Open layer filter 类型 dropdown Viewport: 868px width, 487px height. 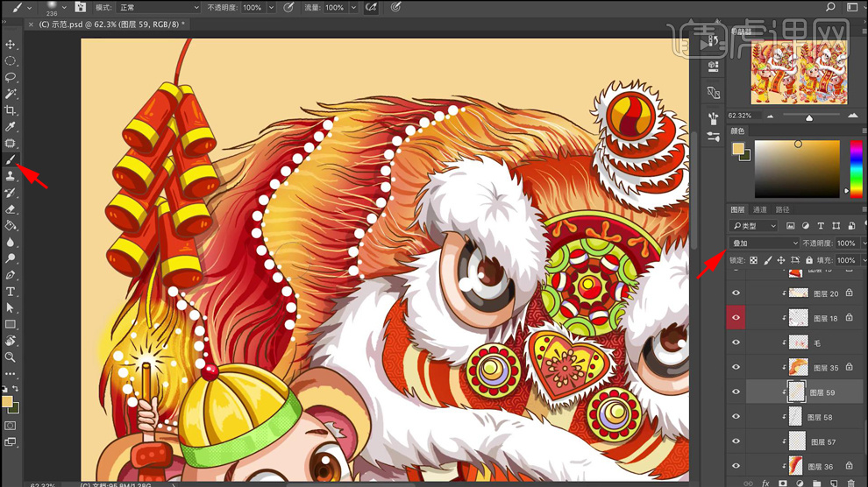(x=753, y=225)
